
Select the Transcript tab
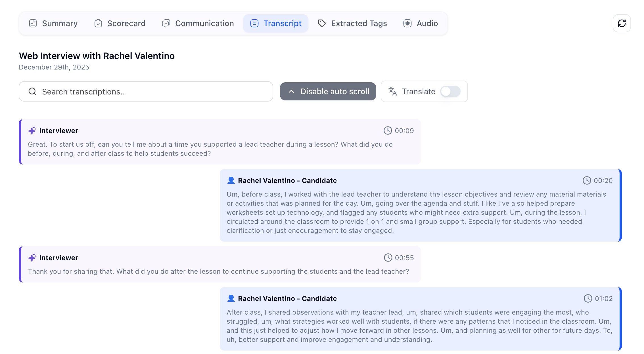coord(276,23)
